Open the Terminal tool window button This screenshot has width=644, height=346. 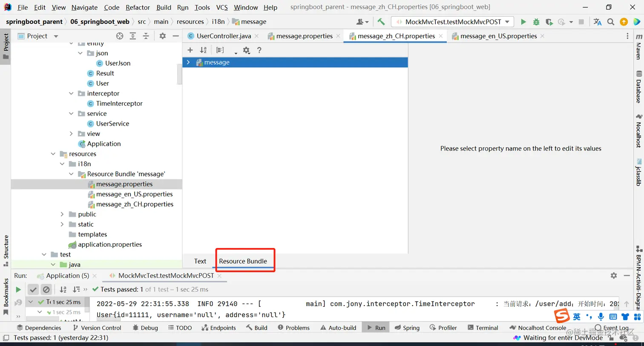click(x=483, y=328)
